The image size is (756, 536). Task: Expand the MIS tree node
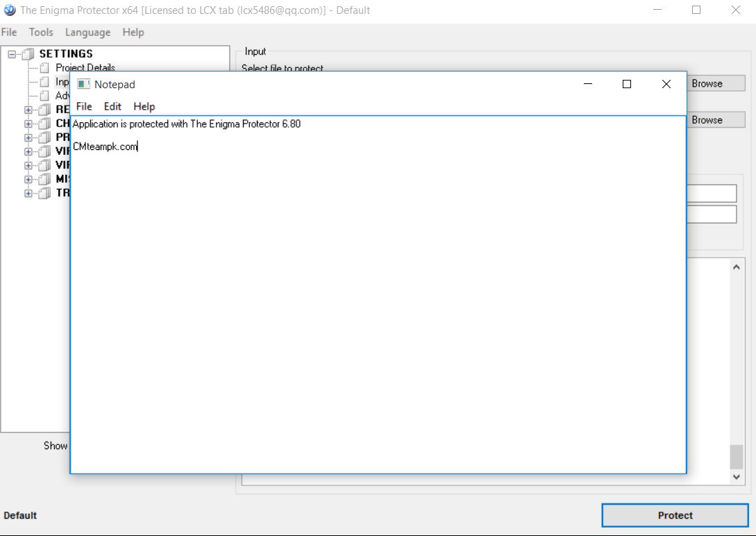point(28,179)
